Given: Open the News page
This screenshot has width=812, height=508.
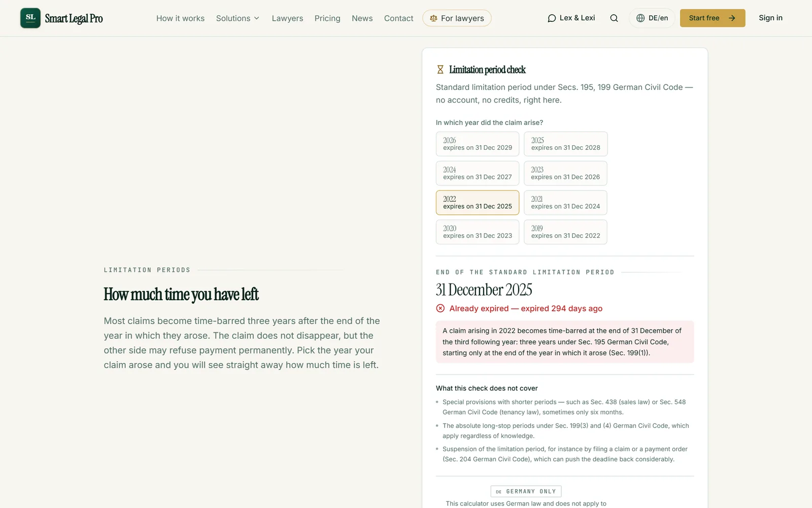Looking at the screenshot, I should click(362, 18).
